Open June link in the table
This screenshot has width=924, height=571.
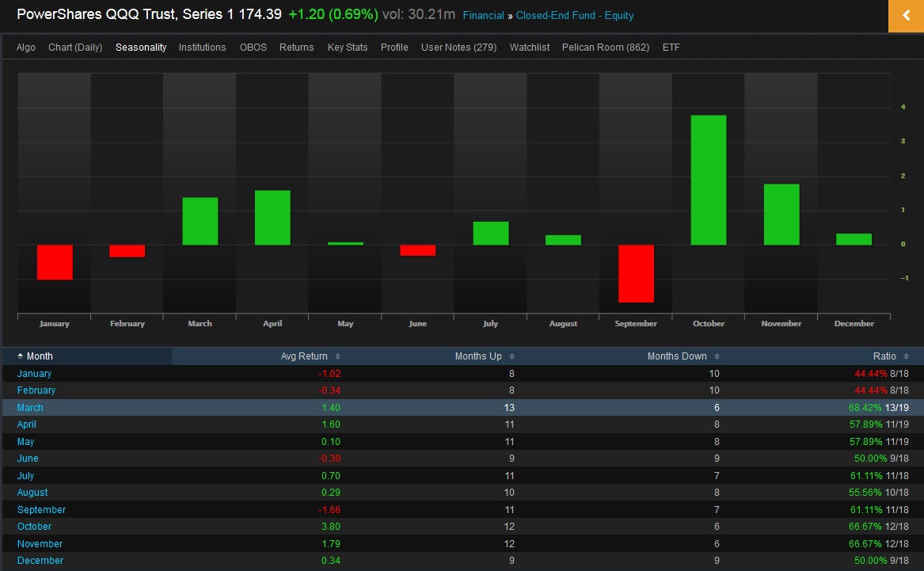28,459
